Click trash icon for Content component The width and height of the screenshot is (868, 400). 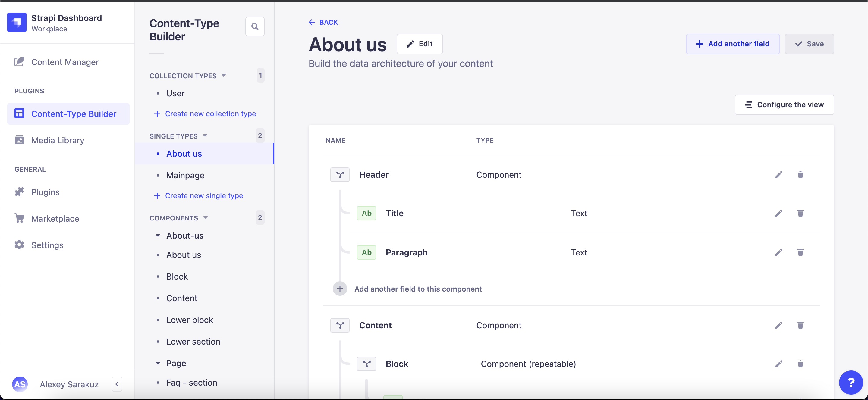click(800, 325)
